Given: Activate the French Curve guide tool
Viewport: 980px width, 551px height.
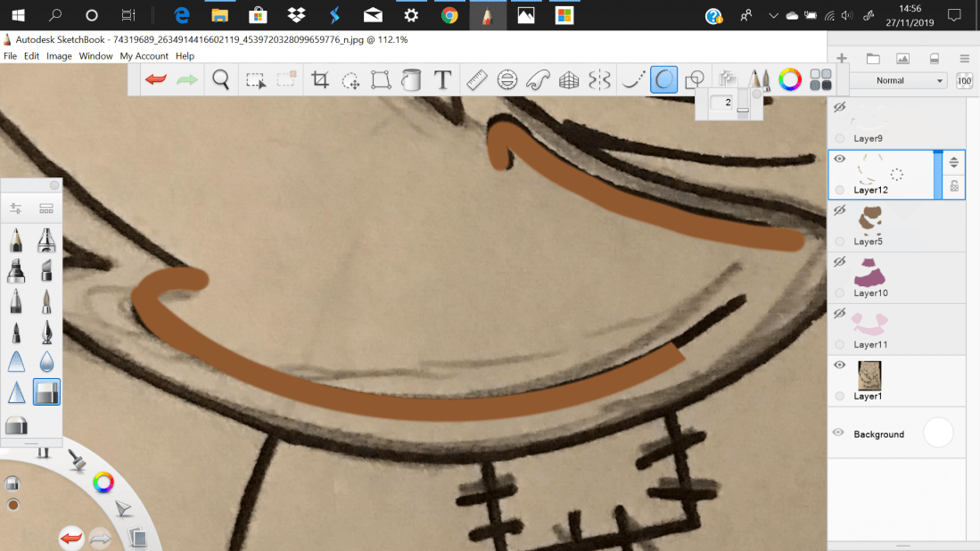Looking at the screenshot, I should pyautogui.click(x=537, y=79).
